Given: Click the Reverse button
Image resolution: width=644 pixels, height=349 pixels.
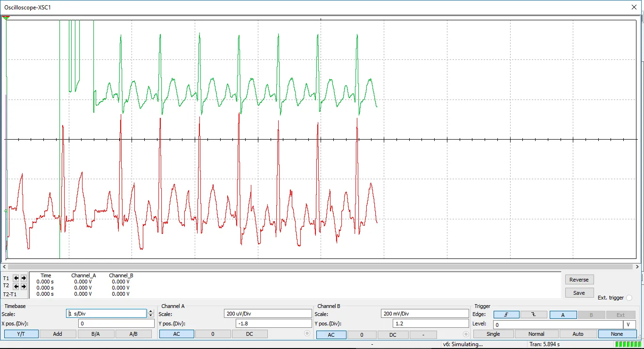Looking at the screenshot, I should coord(579,280).
